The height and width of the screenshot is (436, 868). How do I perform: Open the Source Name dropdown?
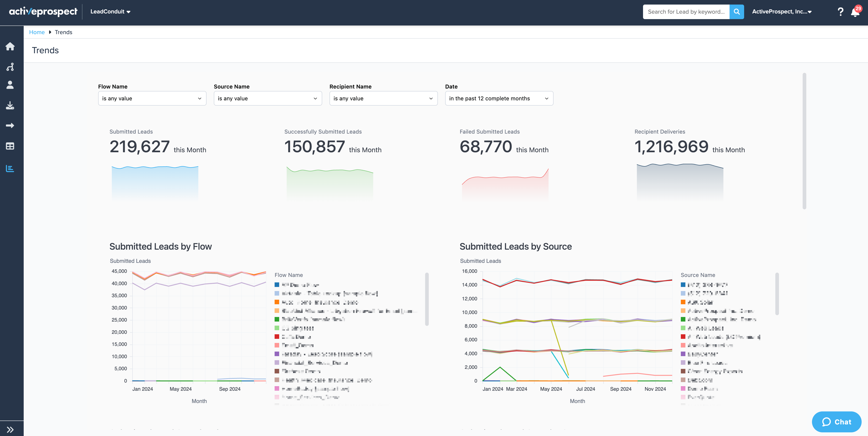point(268,98)
